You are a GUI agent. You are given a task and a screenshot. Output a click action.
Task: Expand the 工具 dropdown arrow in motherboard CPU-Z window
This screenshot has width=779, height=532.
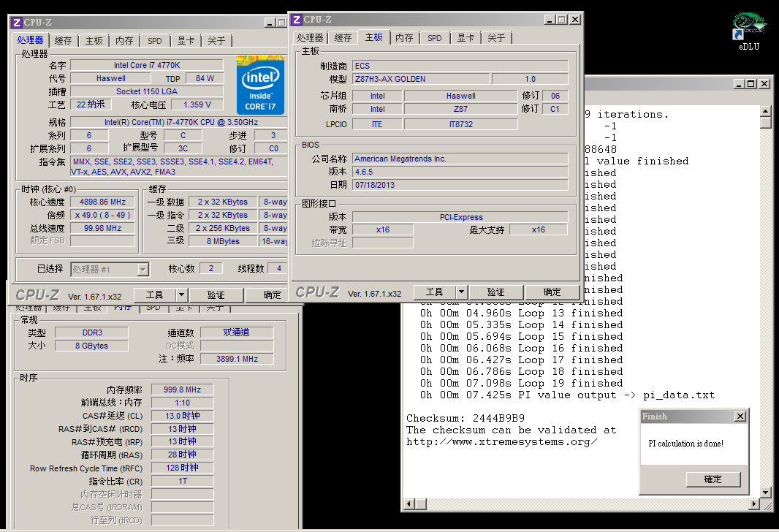click(x=461, y=292)
